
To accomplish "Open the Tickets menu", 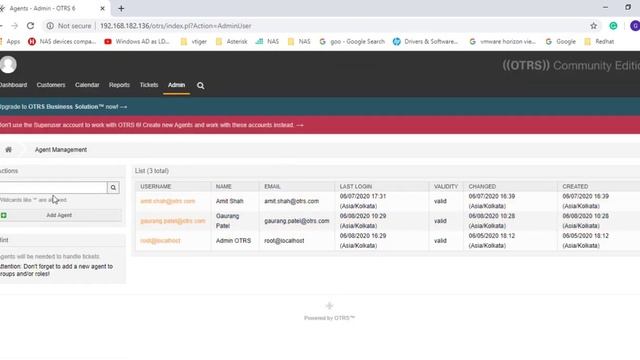I will (x=149, y=85).
